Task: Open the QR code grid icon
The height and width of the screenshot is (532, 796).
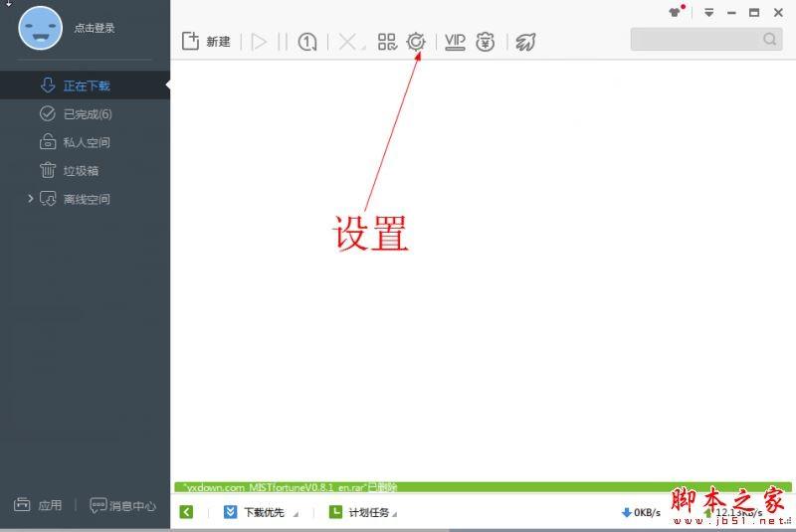Action: pyautogui.click(x=387, y=42)
